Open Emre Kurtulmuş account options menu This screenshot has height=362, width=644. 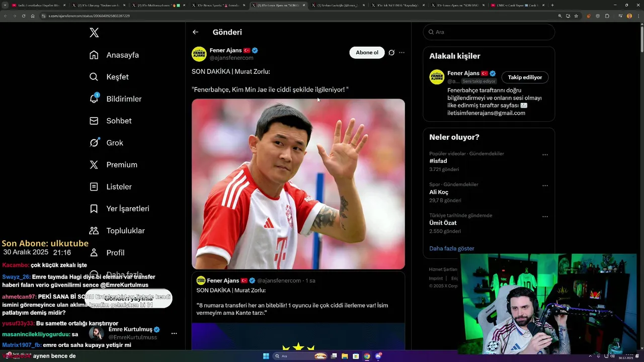(174, 333)
